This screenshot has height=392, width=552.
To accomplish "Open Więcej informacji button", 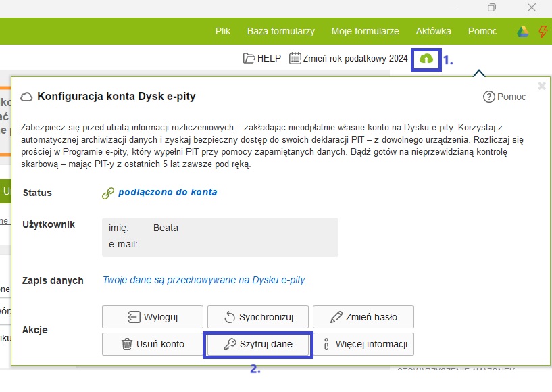I will pos(363,344).
